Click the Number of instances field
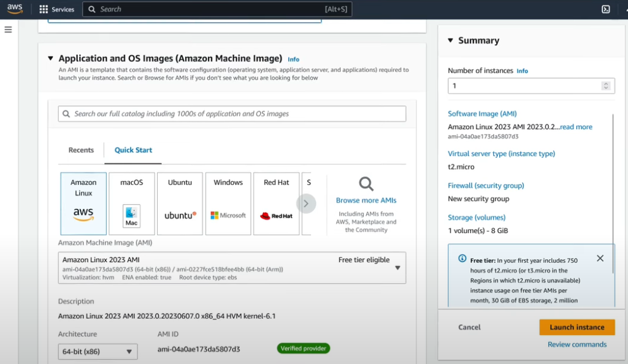Image resolution: width=628 pixels, height=364 pixels. click(x=531, y=86)
